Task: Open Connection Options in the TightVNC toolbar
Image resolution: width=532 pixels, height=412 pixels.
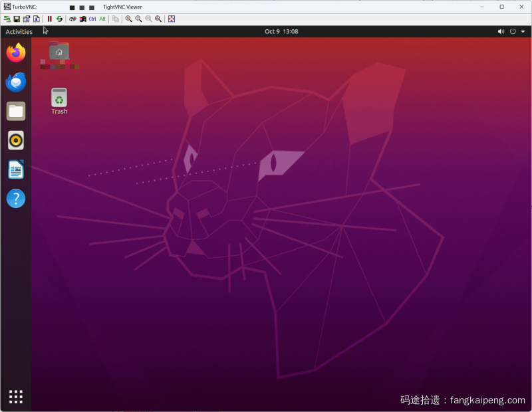Action: (x=27, y=19)
